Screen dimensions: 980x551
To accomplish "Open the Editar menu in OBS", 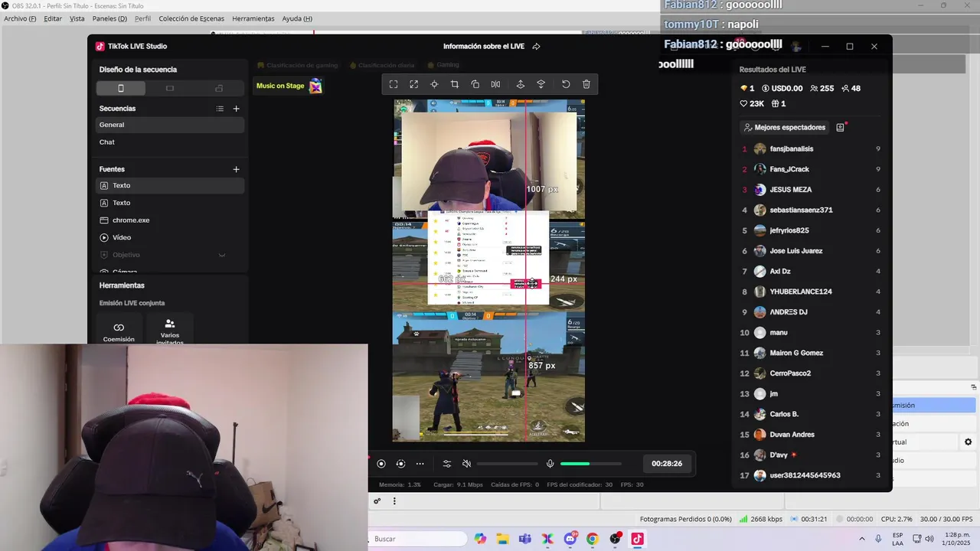I will [53, 18].
